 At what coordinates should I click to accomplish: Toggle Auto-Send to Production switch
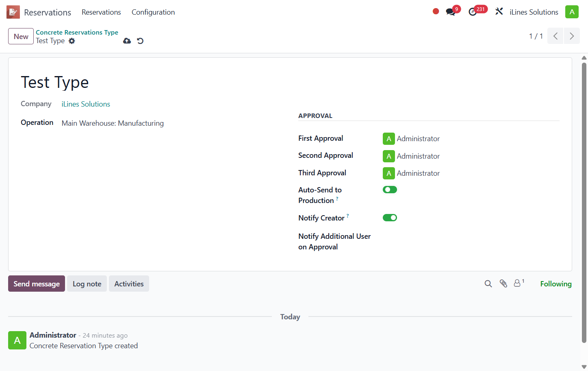click(390, 190)
